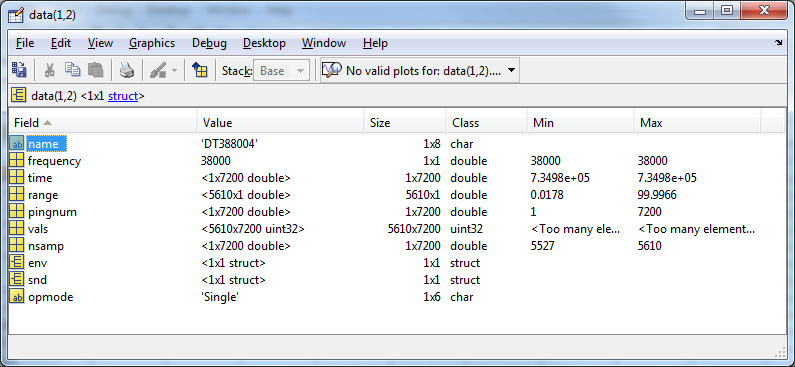Screen dimensions: 795x367
Task: Click the Print icon
Action: [x=127, y=70]
